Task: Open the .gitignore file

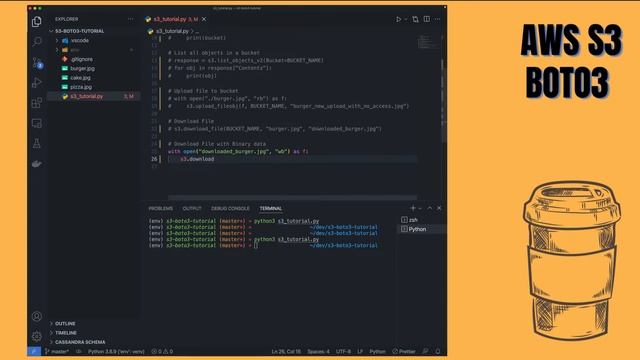Action: click(81, 59)
